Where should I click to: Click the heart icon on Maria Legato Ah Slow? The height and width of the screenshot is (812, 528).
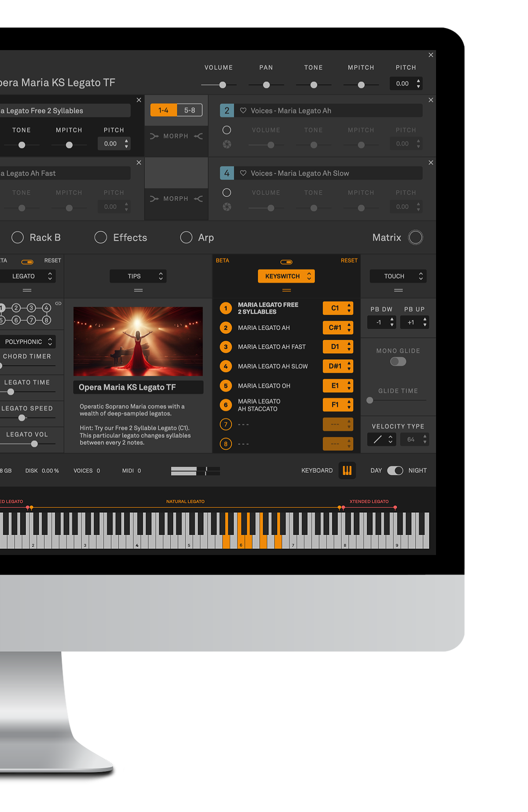[243, 173]
